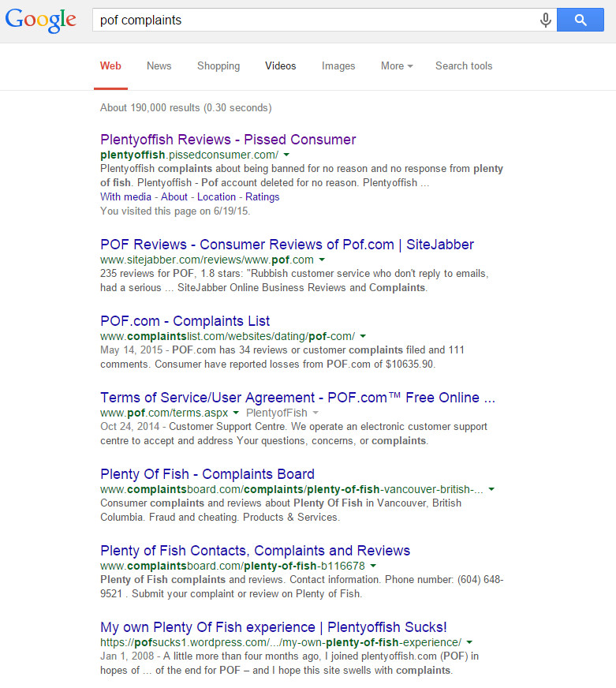Expand green arrow next to pof.com/terms.aspx
This screenshot has height=688, width=616.
(236, 413)
